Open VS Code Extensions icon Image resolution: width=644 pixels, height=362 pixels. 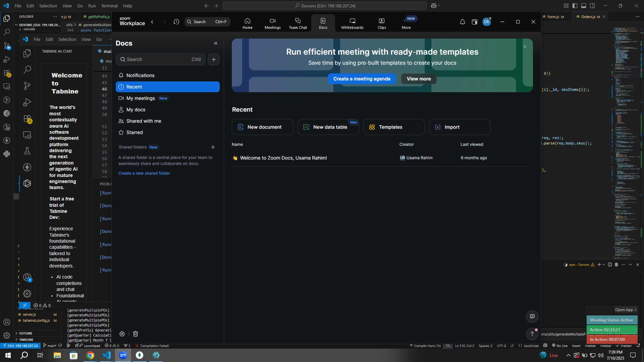tap(6, 73)
